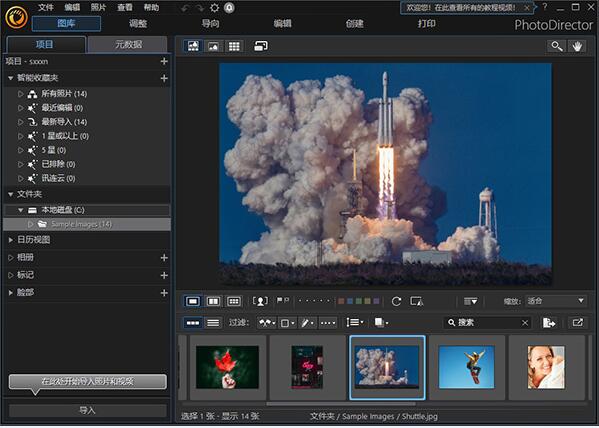This screenshot has height=428, width=599.
Task: Switch to browser grid only mode
Action: coord(234,46)
